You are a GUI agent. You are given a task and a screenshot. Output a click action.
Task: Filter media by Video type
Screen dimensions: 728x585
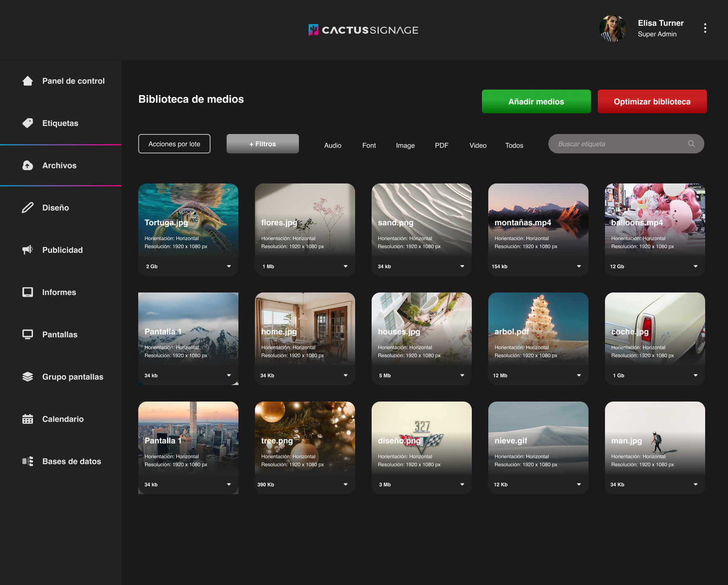click(x=478, y=145)
